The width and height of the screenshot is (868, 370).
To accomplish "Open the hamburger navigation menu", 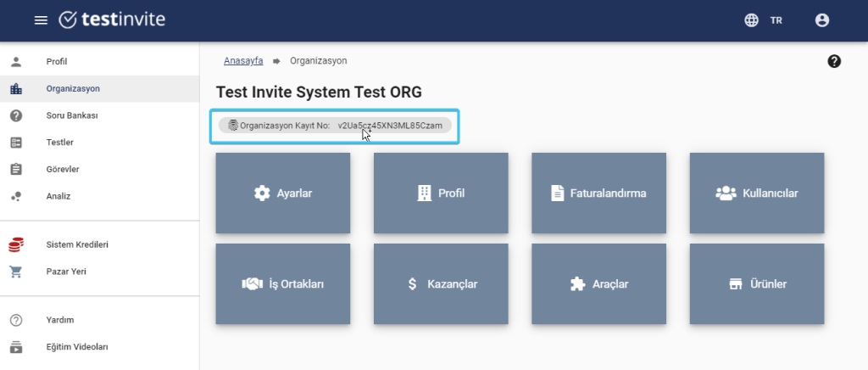I will click(x=41, y=20).
